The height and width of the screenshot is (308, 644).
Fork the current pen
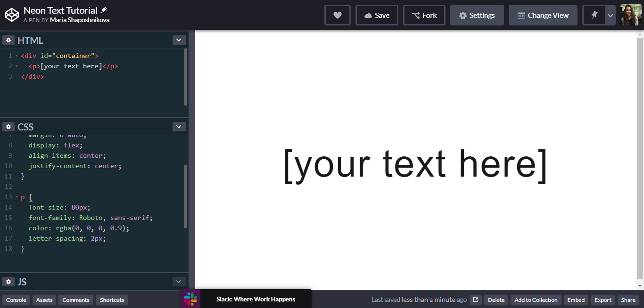(x=424, y=15)
